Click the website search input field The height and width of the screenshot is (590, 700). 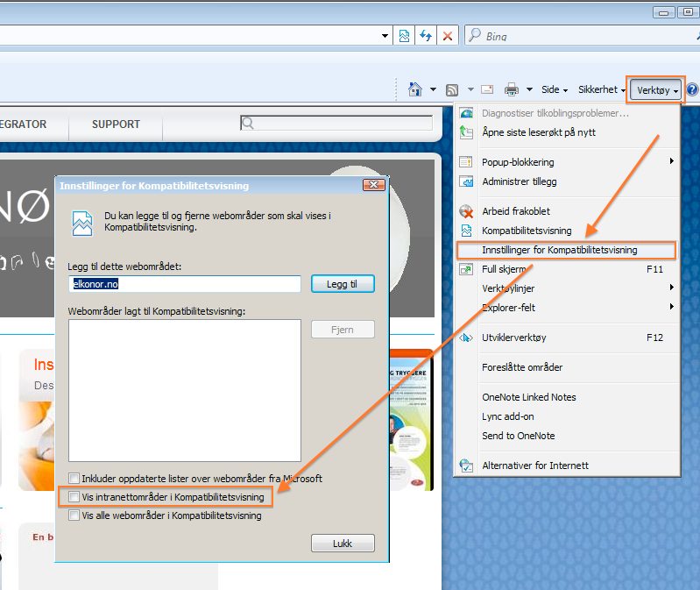336,123
